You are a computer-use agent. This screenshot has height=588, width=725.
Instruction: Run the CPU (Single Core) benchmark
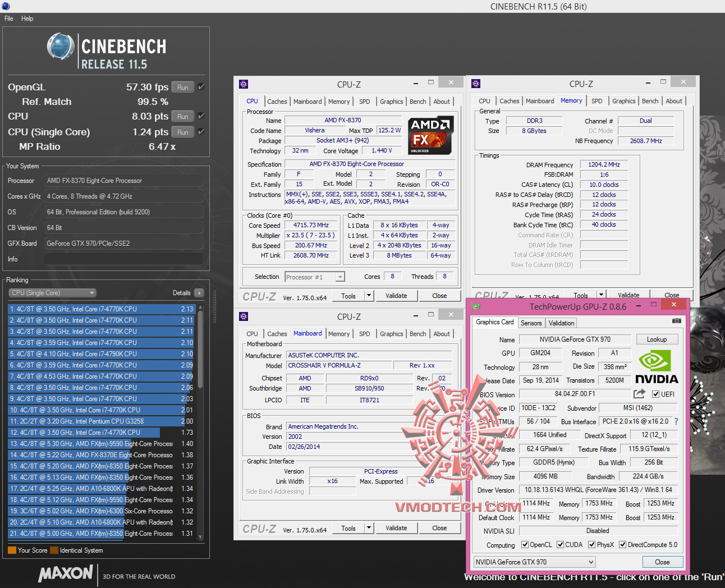183,132
